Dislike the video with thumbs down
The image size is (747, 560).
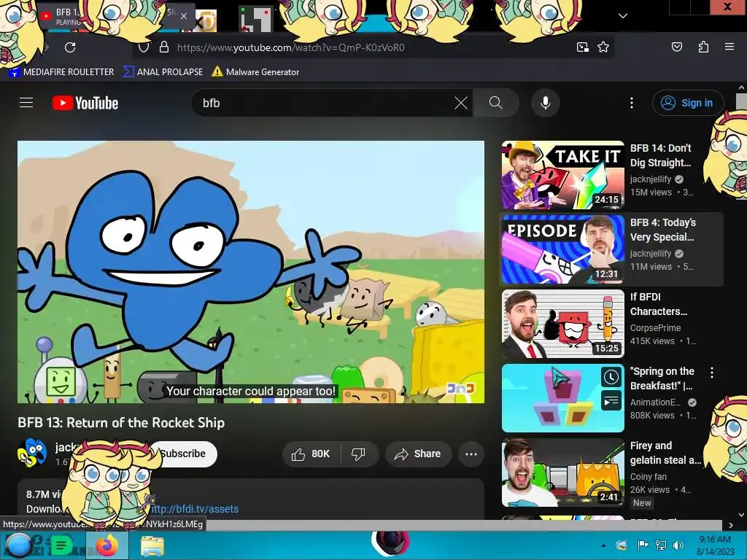point(359,454)
